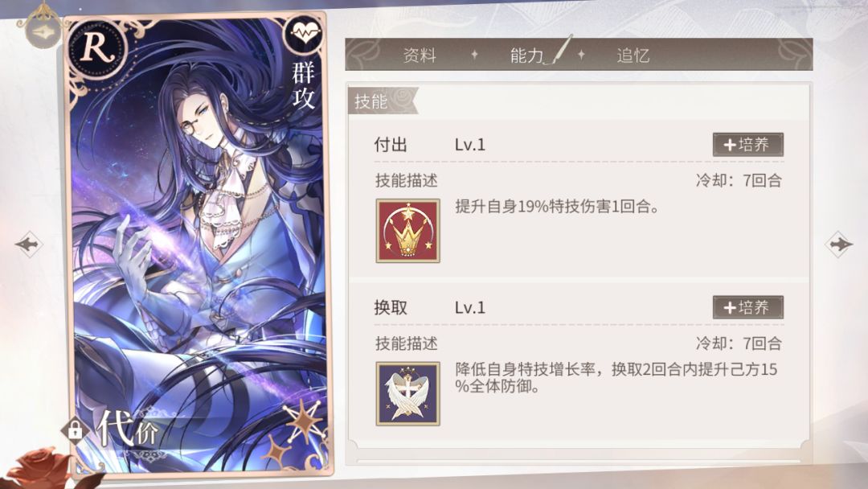Tap the 群攻 label on the card
Image resolution: width=868 pixels, height=489 pixels.
[303, 86]
